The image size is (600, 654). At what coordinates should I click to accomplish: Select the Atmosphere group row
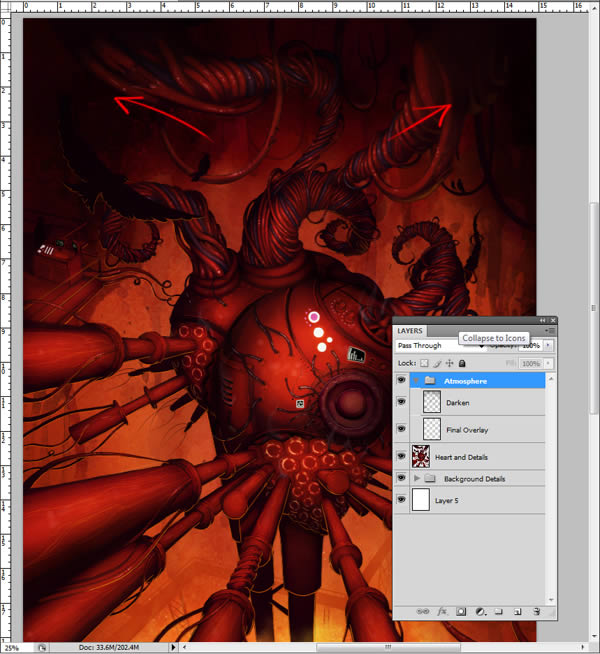477,380
